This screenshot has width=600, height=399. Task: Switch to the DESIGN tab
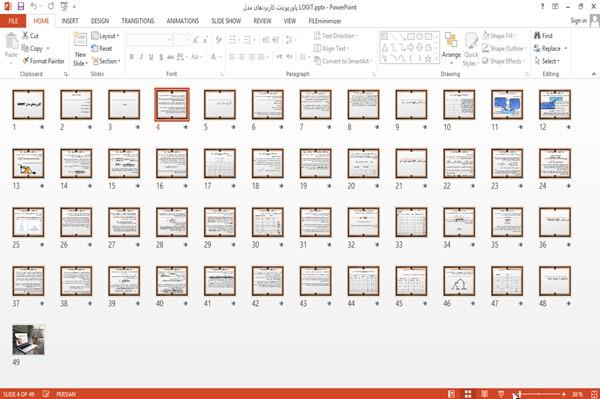100,21
